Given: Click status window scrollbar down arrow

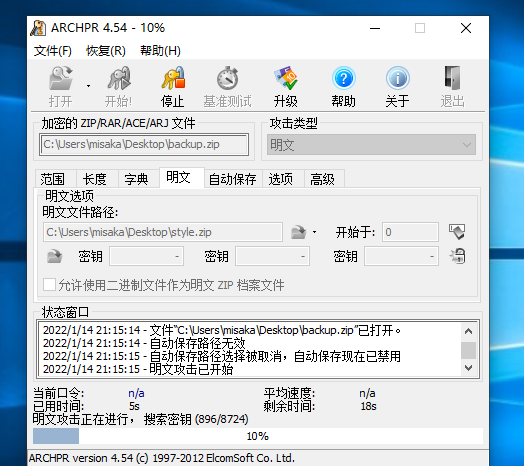Looking at the screenshot, I should point(469,368).
